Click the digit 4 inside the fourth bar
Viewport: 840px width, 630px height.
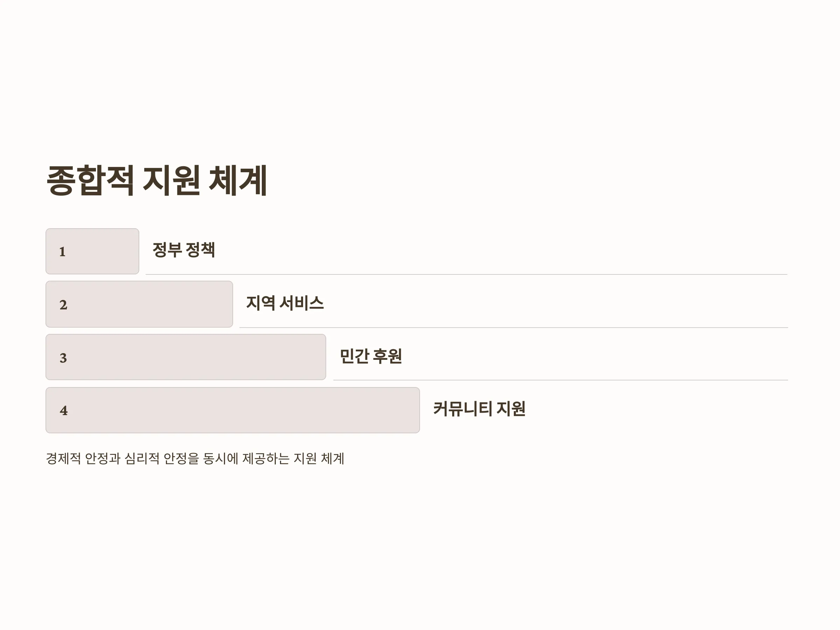pyautogui.click(x=63, y=411)
